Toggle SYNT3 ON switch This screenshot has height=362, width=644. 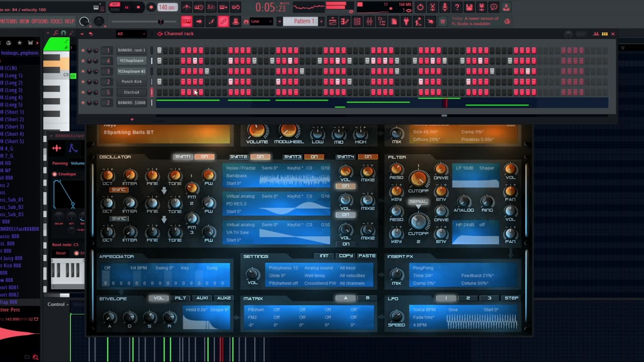point(314,157)
